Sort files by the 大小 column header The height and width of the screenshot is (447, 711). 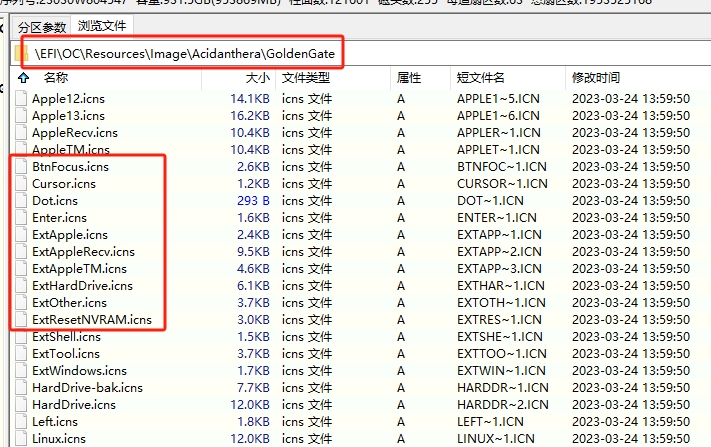(257, 77)
